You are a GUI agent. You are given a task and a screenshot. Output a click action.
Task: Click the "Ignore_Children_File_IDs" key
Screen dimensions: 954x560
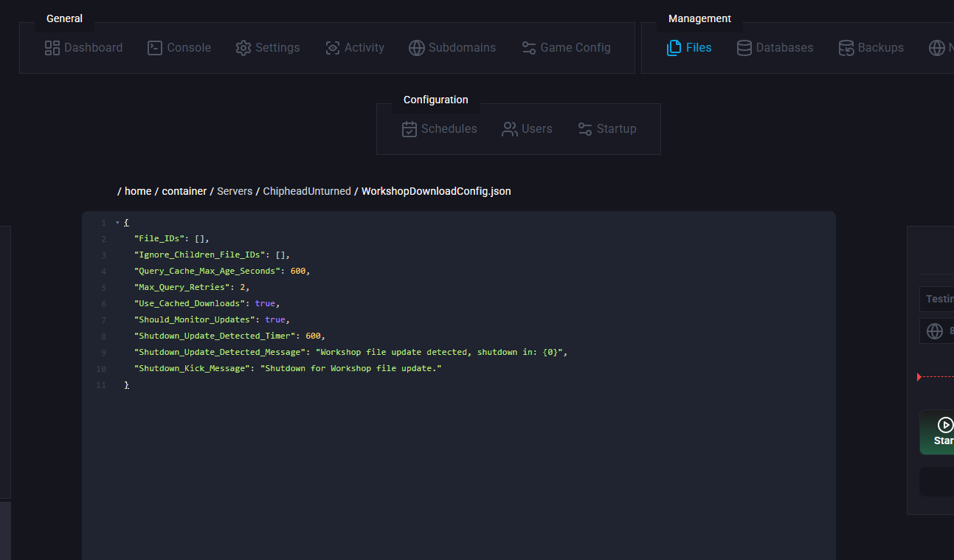coord(199,255)
